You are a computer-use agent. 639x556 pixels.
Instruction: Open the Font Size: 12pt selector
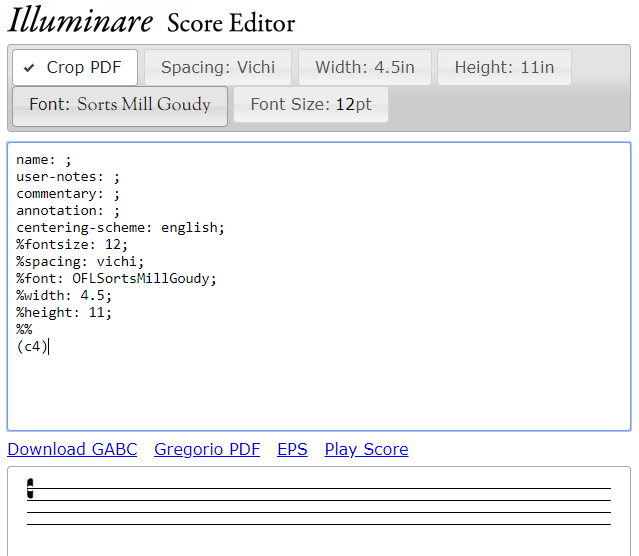310,105
